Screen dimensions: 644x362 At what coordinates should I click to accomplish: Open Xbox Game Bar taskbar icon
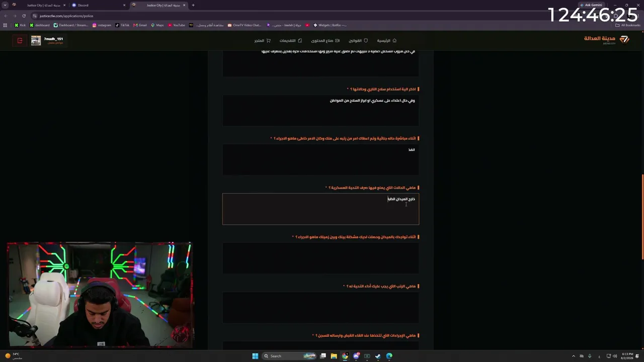[x=367, y=356]
